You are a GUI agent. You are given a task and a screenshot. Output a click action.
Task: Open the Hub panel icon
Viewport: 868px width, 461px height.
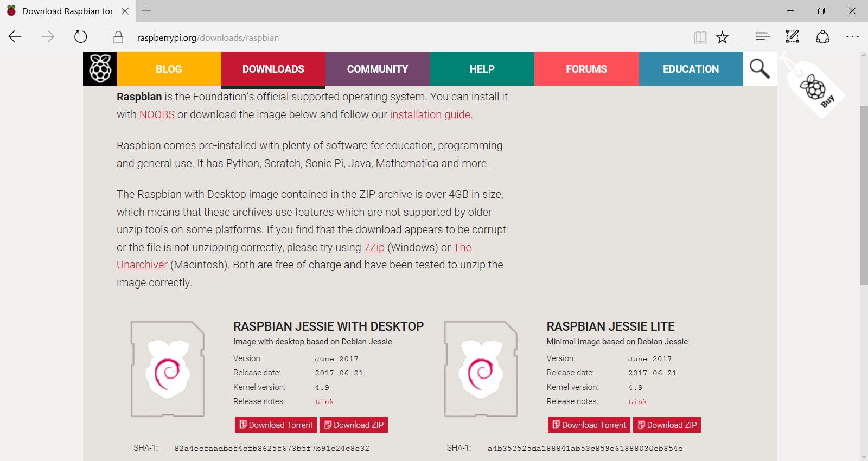pos(763,37)
